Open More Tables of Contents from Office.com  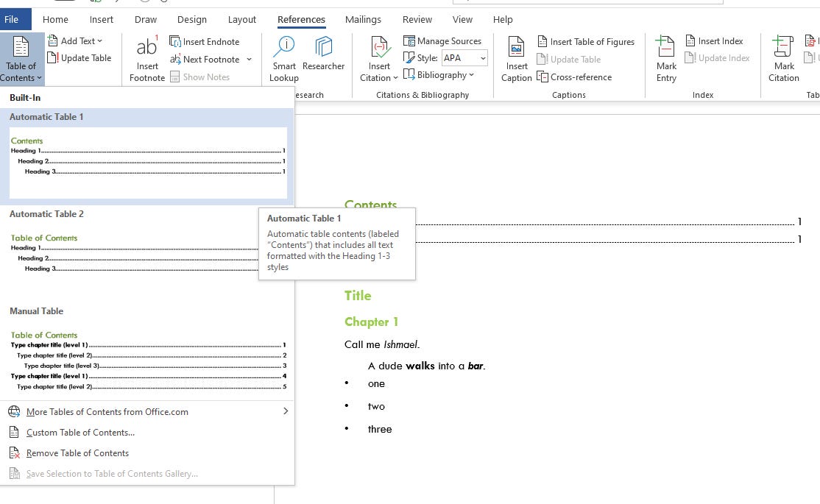click(x=147, y=411)
